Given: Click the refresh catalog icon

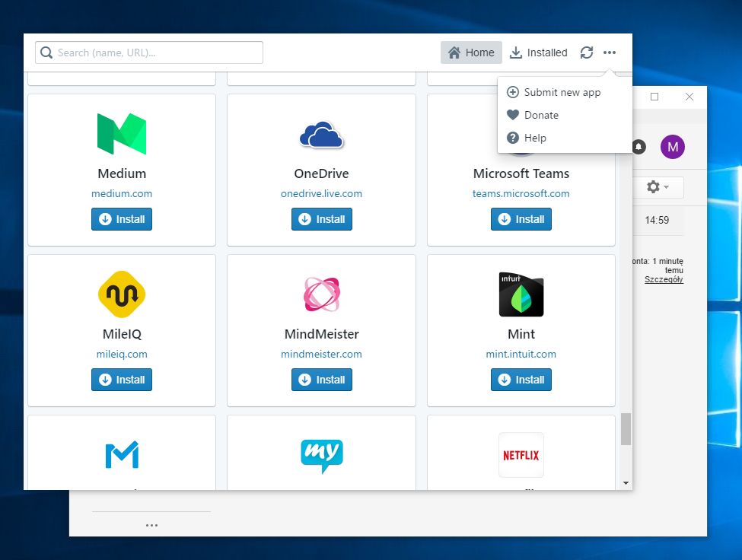Looking at the screenshot, I should (587, 52).
